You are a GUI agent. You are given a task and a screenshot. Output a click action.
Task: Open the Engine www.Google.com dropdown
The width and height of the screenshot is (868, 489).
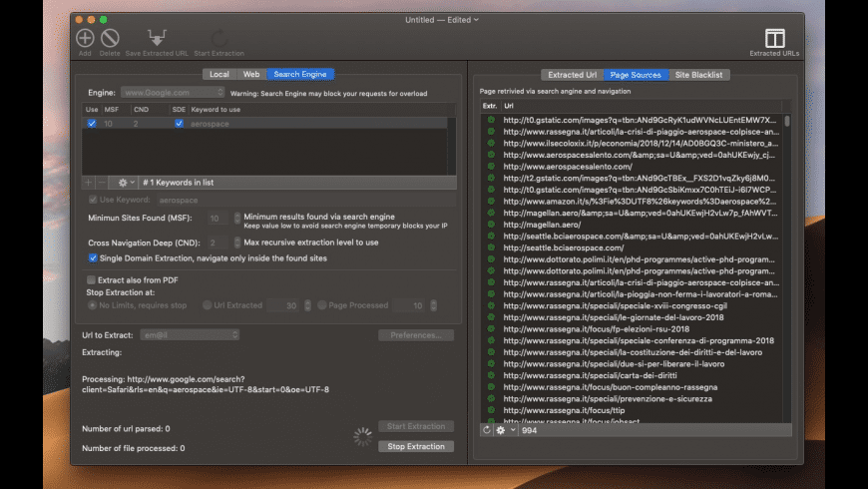pyautogui.click(x=173, y=93)
